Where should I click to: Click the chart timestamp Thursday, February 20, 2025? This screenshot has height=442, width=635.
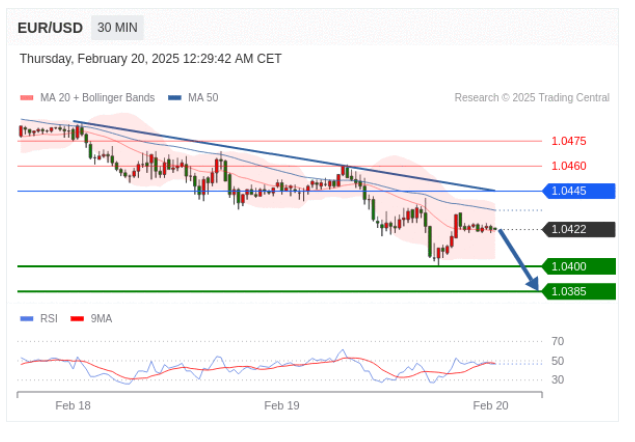(151, 59)
